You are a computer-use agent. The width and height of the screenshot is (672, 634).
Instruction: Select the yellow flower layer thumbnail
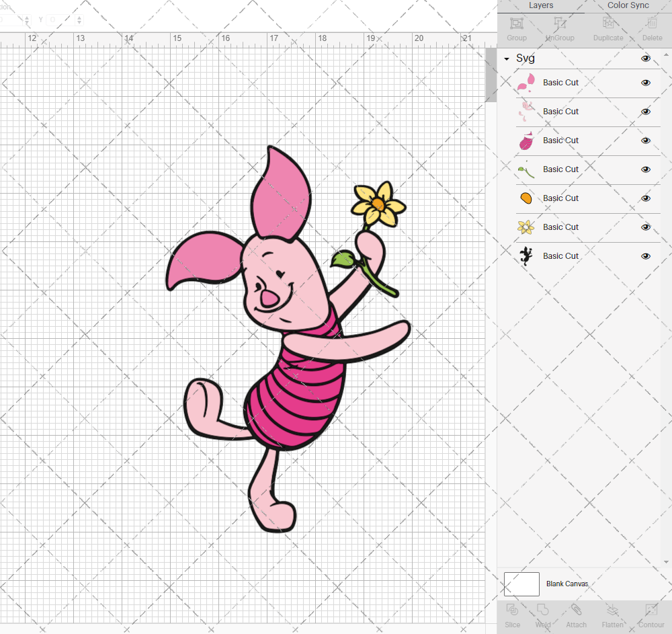(x=526, y=227)
